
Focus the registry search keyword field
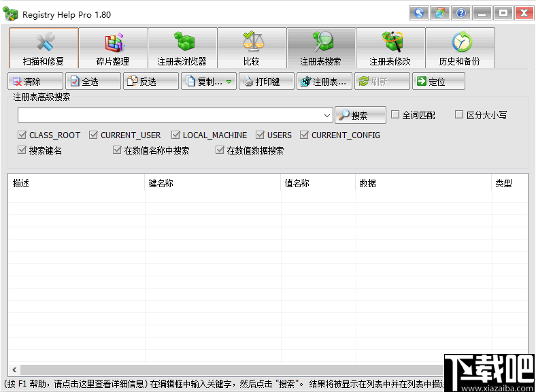tap(169, 115)
